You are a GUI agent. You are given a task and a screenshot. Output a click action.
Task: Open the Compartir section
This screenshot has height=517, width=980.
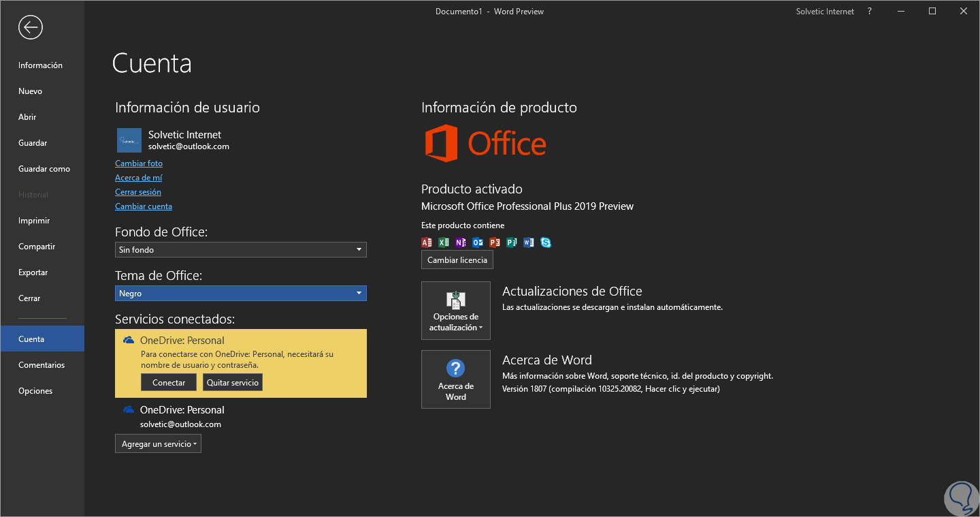(x=42, y=247)
